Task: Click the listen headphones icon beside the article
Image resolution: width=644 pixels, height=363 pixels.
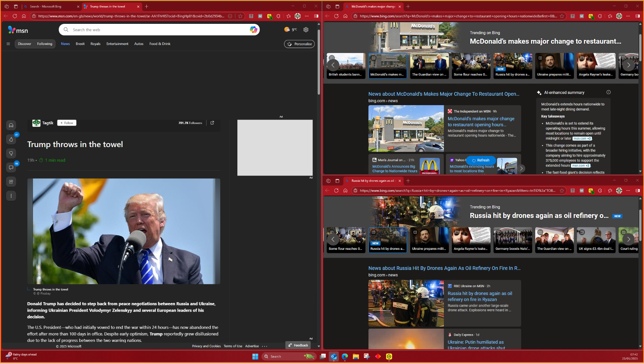Action: pos(11,125)
